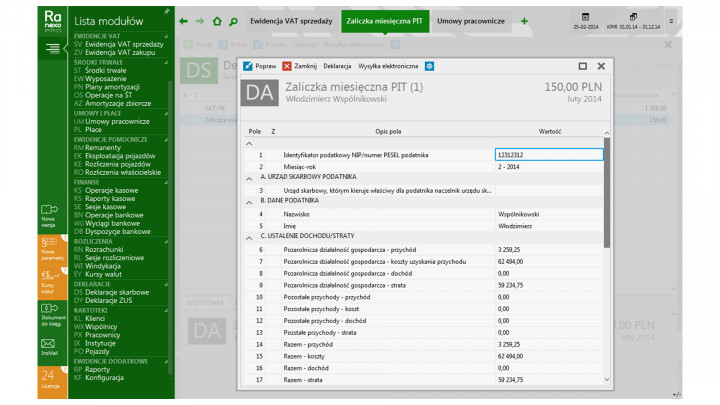
Task: Open Deklaracje skarbowe module
Action: [x=118, y=292]
